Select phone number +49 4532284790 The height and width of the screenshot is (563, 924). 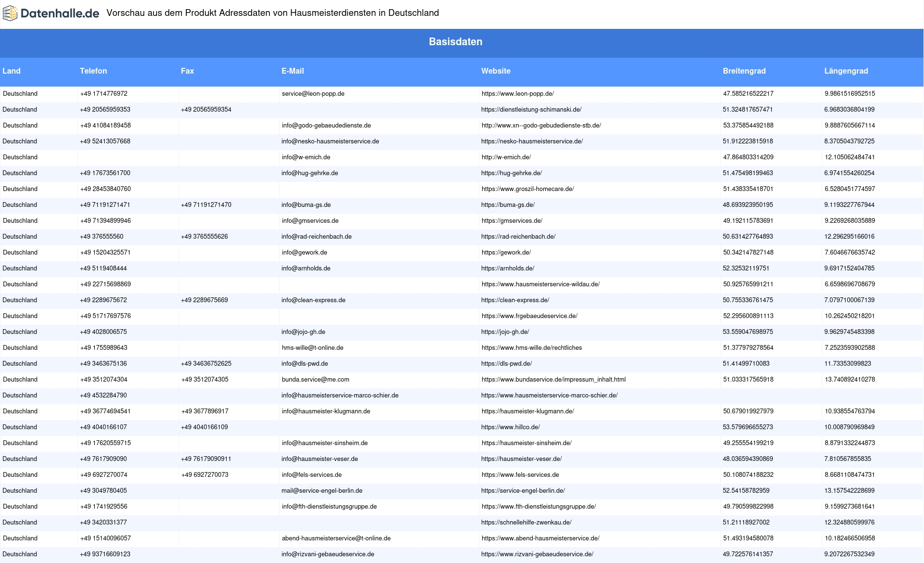click(x=103, y=396)
